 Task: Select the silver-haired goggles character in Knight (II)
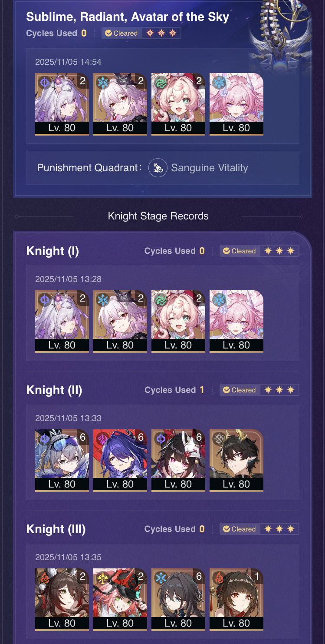pos(62,461)
